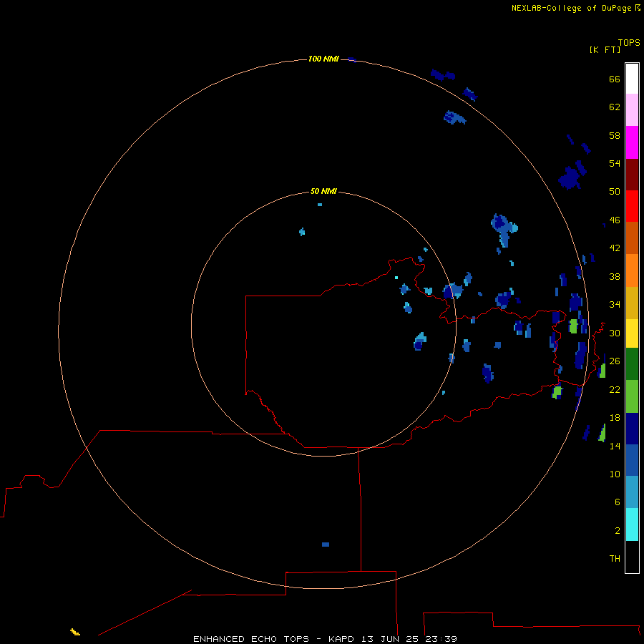The width and height of the screenshot is (644, 644).
Task: Click the bright red legend swatch
Action: [x=632, y=206]
